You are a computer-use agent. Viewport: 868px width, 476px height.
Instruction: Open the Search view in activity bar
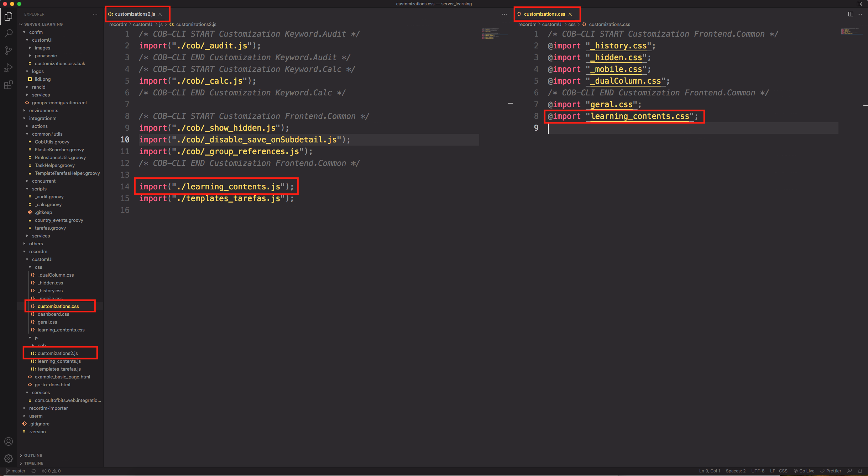coord(9,33)
